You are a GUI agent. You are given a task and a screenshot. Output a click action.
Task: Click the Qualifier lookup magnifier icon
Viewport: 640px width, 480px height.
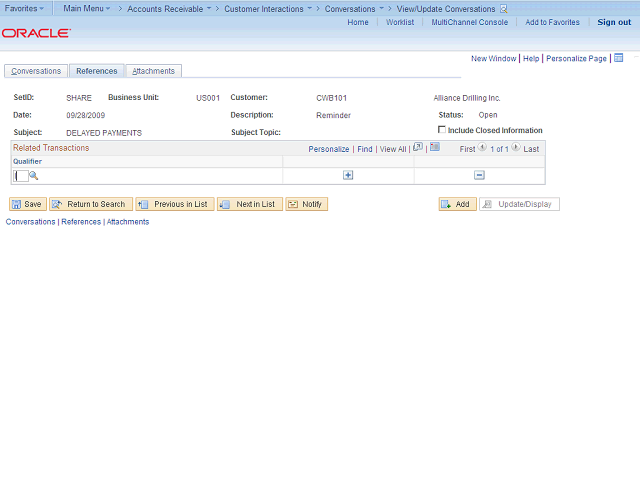[33, 176]
